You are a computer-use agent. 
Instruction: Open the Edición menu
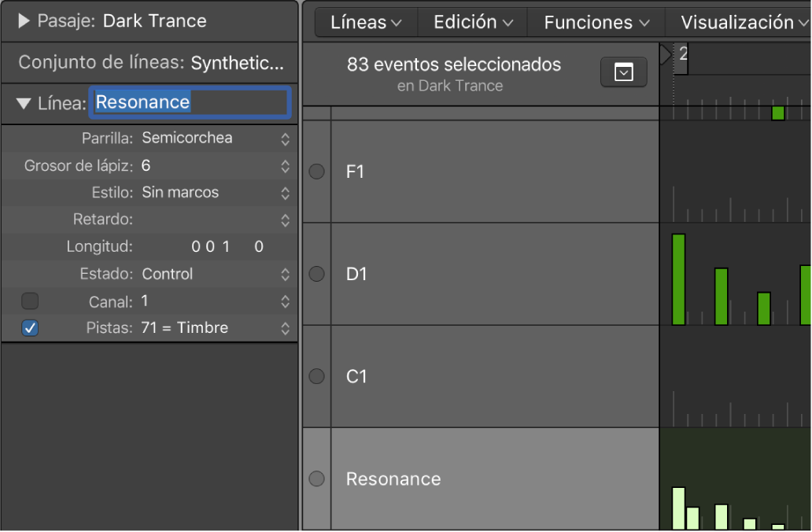473,23
